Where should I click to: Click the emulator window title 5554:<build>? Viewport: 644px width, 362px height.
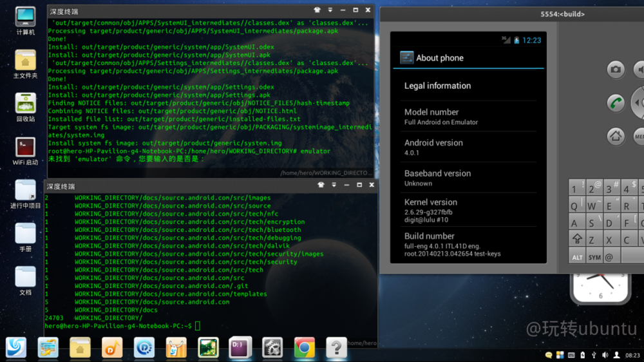[x=563, y=14]
